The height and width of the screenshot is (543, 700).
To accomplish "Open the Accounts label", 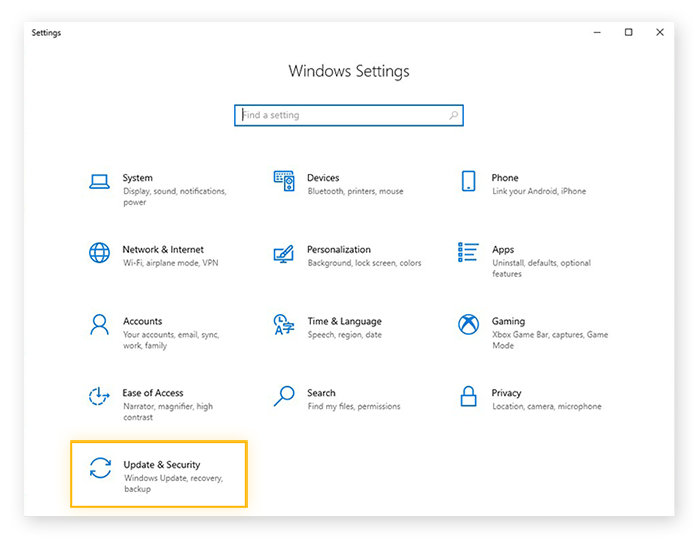I will click(x=142, y=321).
